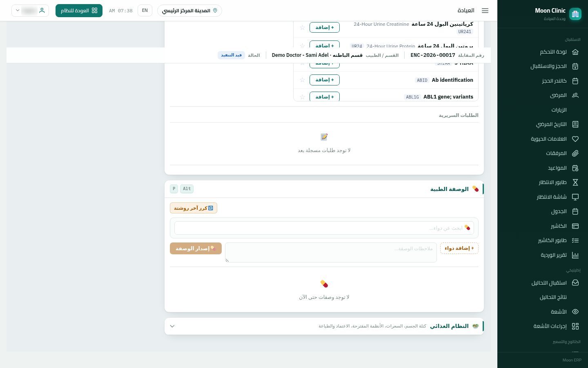The image size is (588, 368).
Task: Click the تقرير الوردية chart icon
Action: tap(575, 255)
